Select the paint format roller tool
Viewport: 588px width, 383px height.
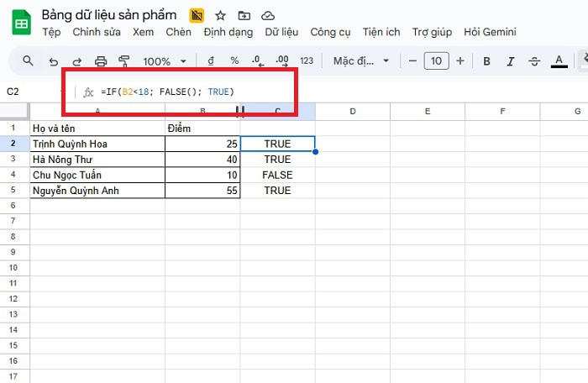coord(124,61)
